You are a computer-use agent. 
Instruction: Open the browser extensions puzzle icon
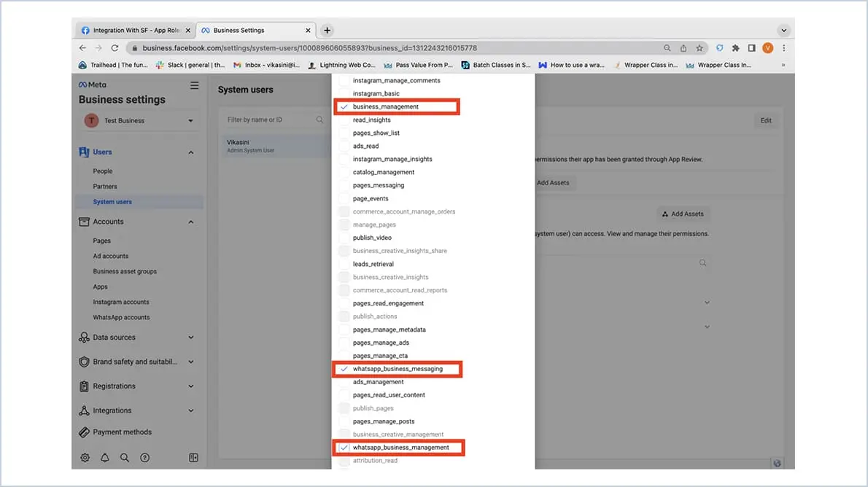pyautogui.click(x=736, y=48)
